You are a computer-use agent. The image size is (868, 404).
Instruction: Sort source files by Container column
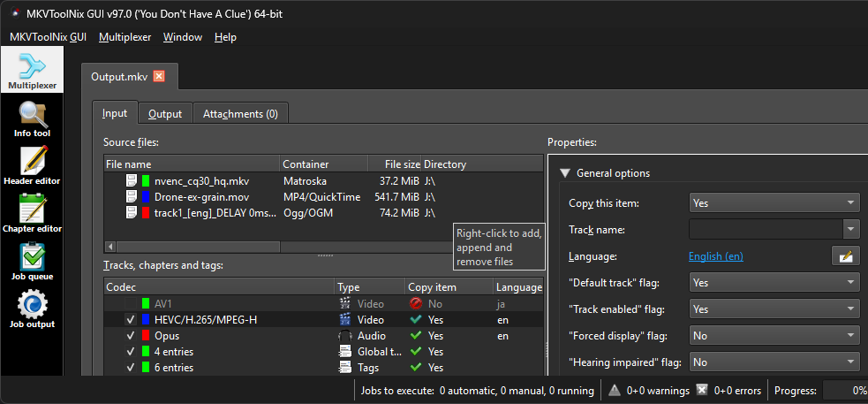(324, 164)
